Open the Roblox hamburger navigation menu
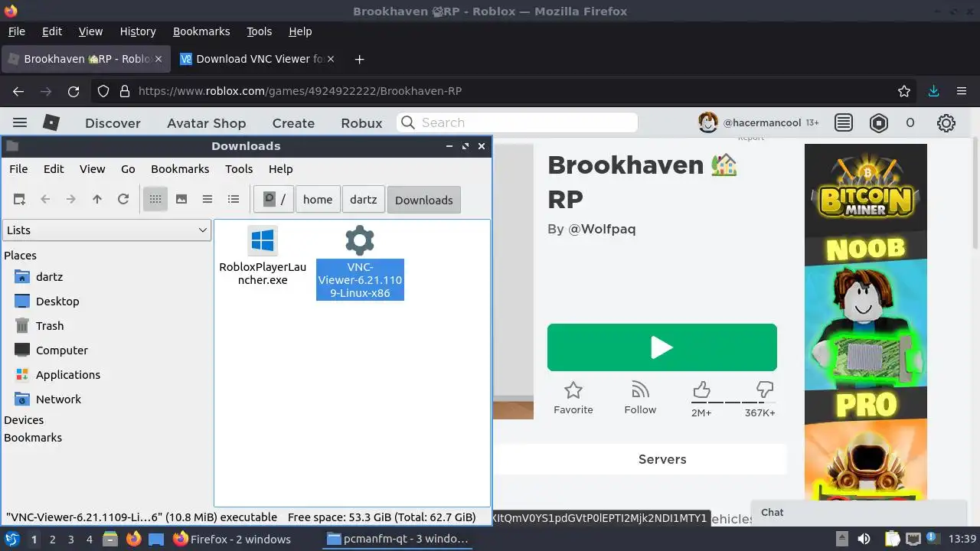The image size is (980, 551). (x=20, y=122)
